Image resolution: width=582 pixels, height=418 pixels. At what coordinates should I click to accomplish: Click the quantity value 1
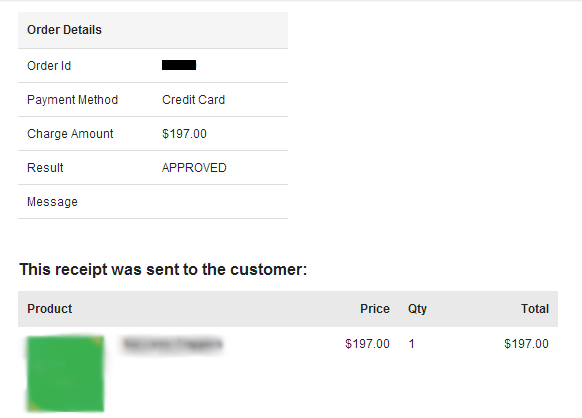coord(411,344)
